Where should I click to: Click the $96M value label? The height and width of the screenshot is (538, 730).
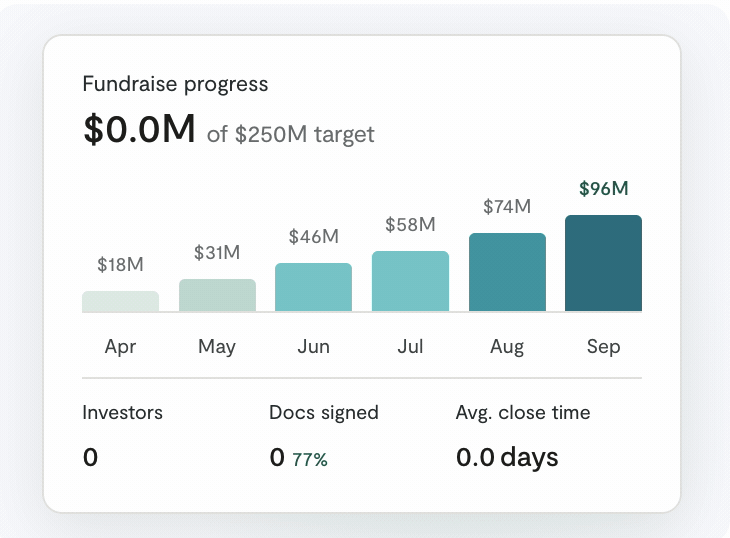point(603,188)
